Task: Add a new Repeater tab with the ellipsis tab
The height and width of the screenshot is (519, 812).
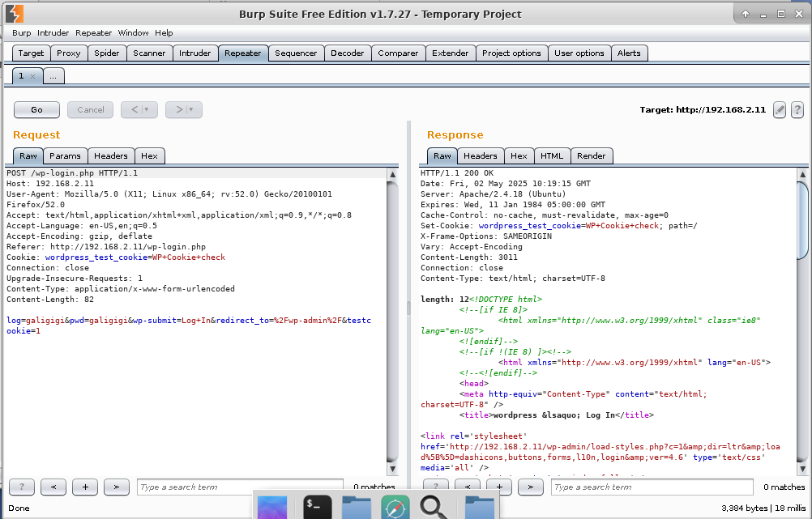Action: (x=53, y=76)
